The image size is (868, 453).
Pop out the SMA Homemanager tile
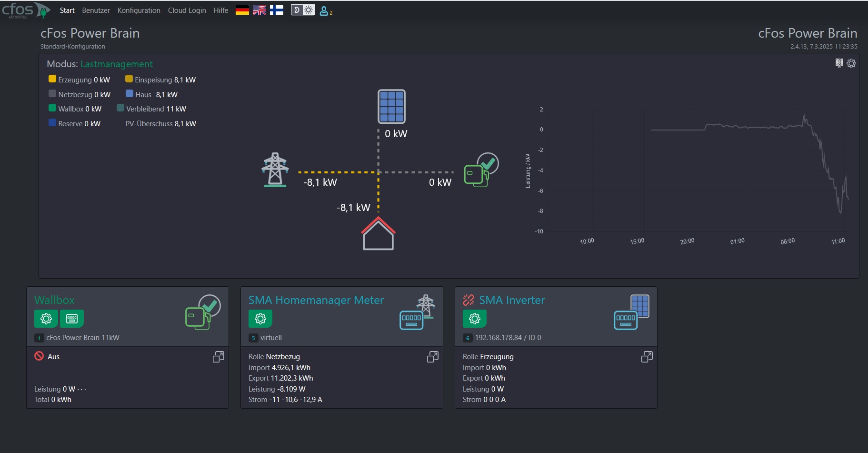pyautogui.click(x=433, y=357)
